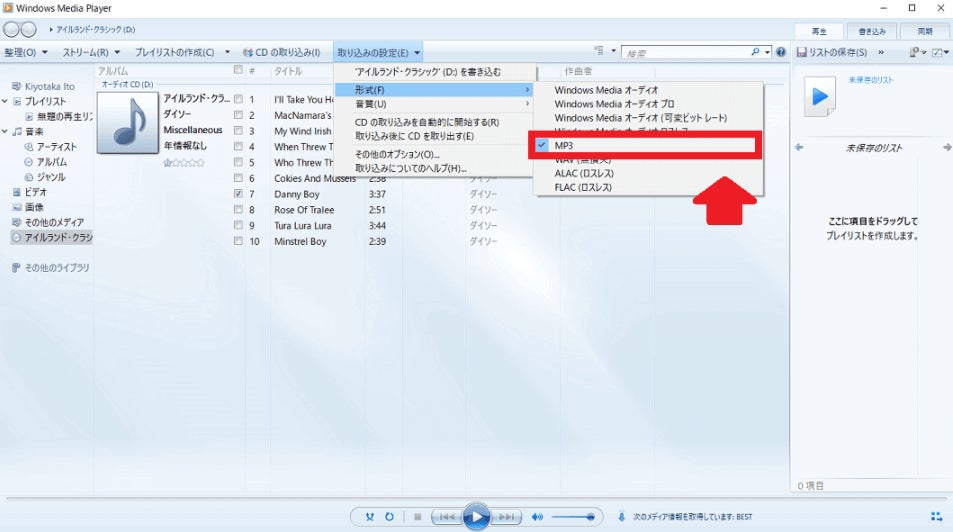Click the search magnifier icon
This screenshot has width=953, height=532.
click(755, 52)
